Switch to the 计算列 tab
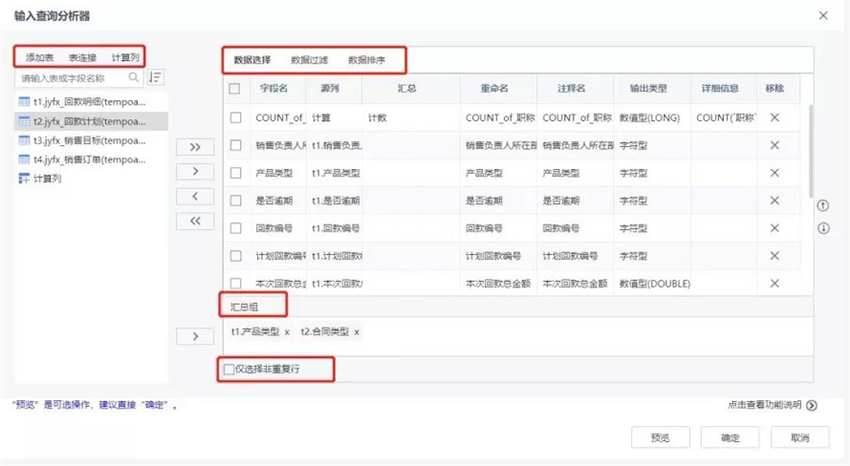This screenshot has height=466, width=850. tap(125, 57)
